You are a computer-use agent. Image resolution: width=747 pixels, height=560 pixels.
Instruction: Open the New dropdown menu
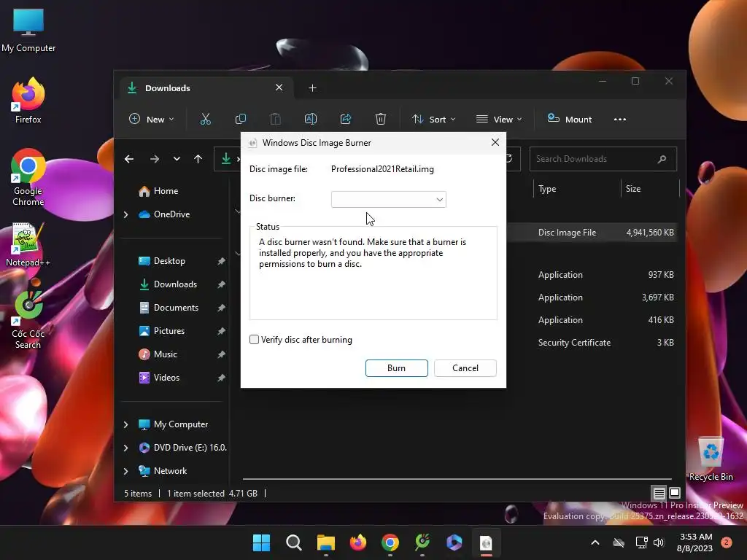152,119
